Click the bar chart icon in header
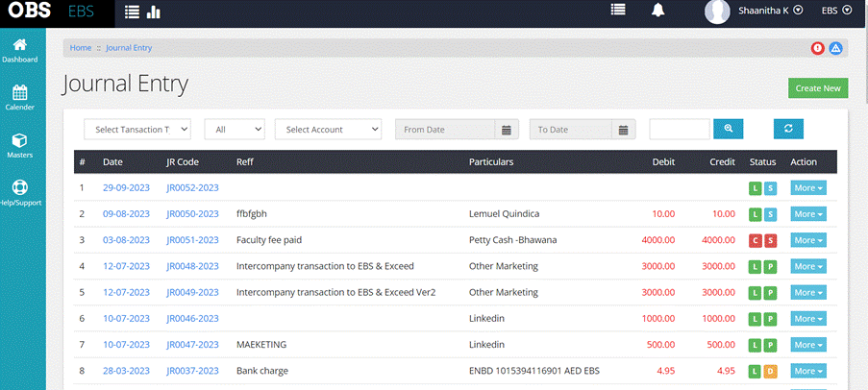The width and height of the screenshot is (868, 390). (154, 12)
